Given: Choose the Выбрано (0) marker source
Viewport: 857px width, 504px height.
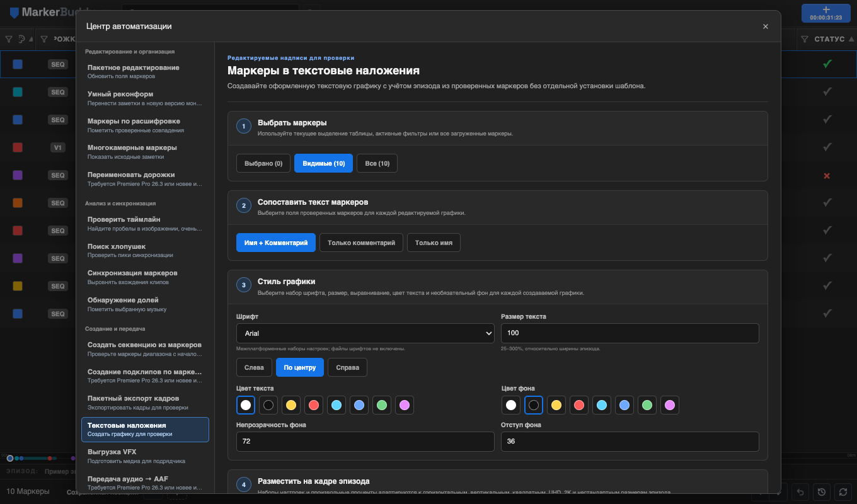Looking at the screenshot, I should (263, 163).
